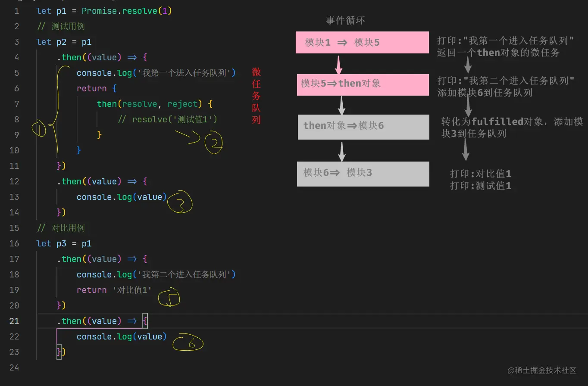Click the comment '// resolve('测试值1')'

pos(168,119)
